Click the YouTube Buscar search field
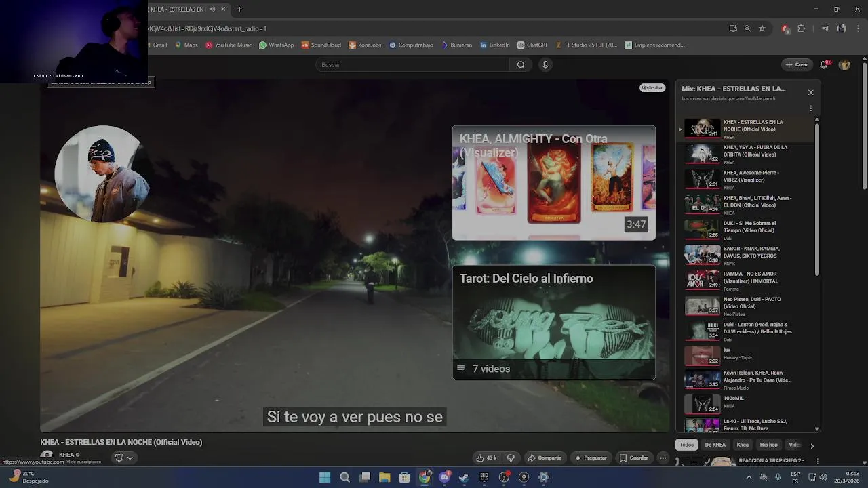 pos(412,65)
